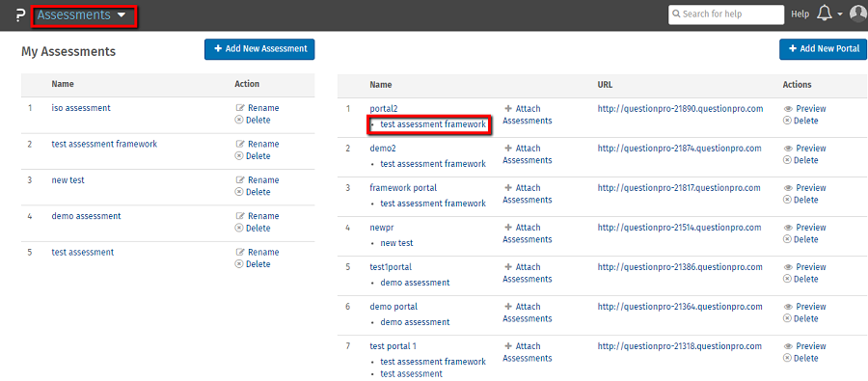Rename the new test assessment
The image size is (868, 381).
(258, 180)
